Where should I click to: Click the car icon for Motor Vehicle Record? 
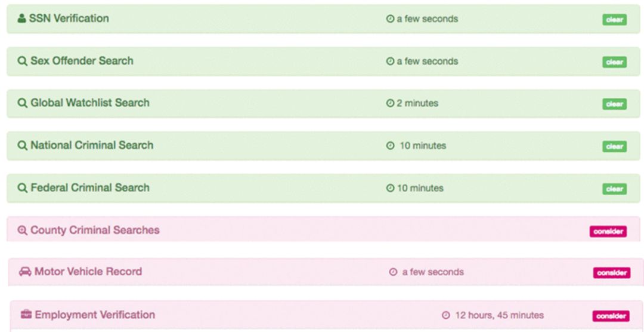[25, 272]
